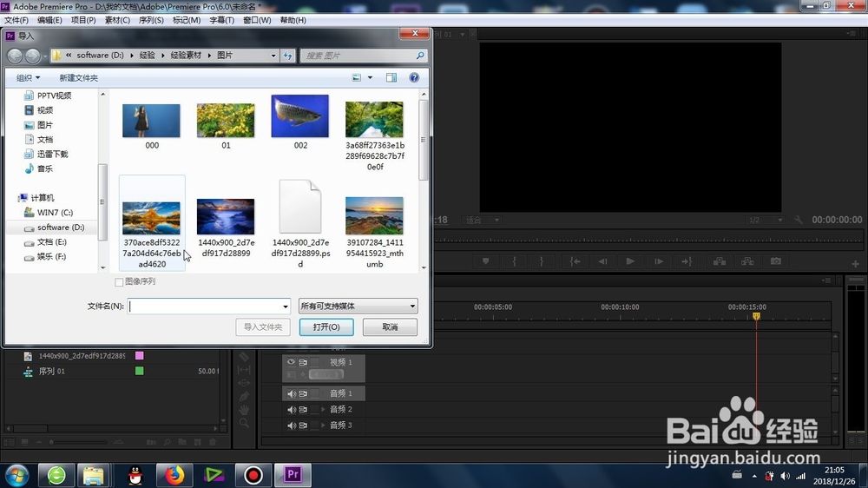Screen dimensions: 868x488
Task: Mute the 音频 1 track speaker toggle
Action: point(291,393)
